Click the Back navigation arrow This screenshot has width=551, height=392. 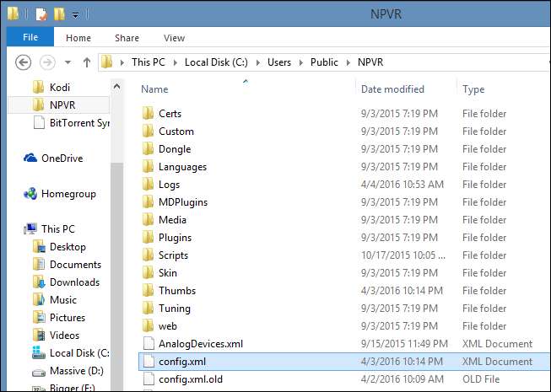click(x=23, y=62)
